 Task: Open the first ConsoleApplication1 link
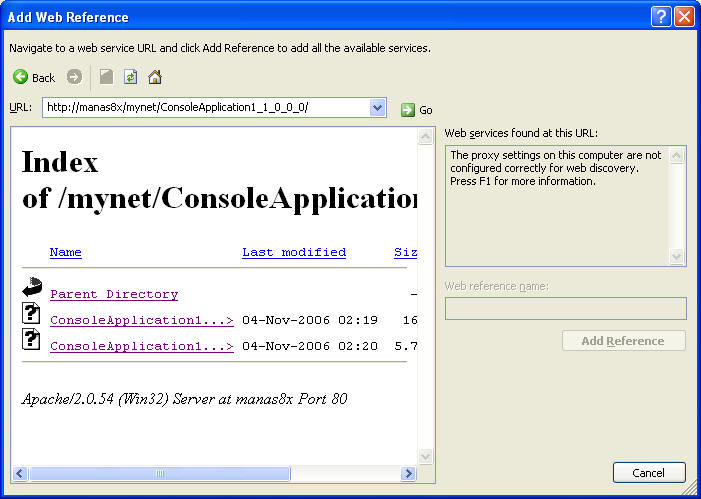[x=141, y=320]
